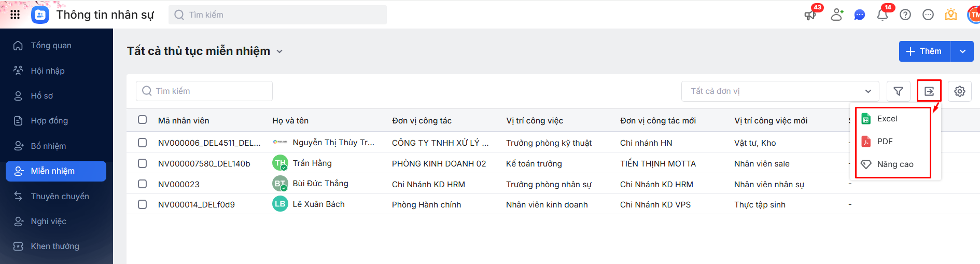Click the announcements megaphone icon
Viewport: 980px width, 264px height.
coord(810,15)
